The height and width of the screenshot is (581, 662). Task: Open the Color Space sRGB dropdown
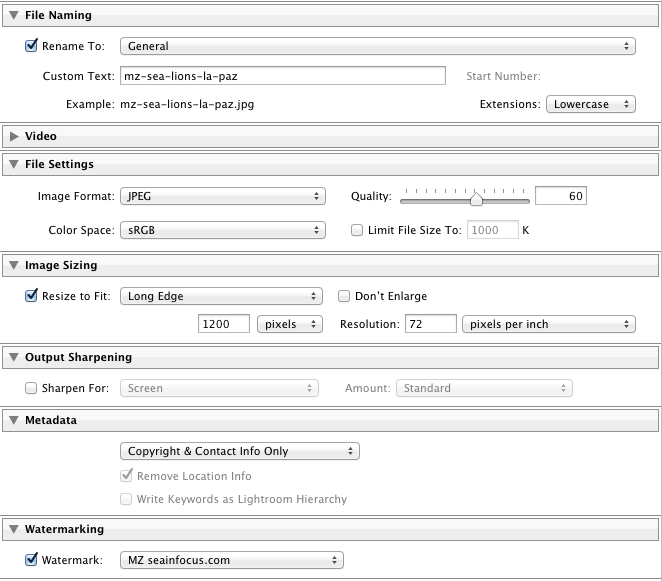(x=222, y=230)
